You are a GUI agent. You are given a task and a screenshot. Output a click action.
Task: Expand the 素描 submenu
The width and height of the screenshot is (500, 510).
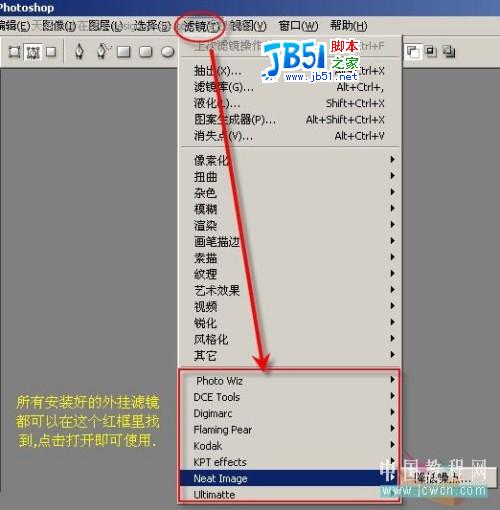[290, 258]
